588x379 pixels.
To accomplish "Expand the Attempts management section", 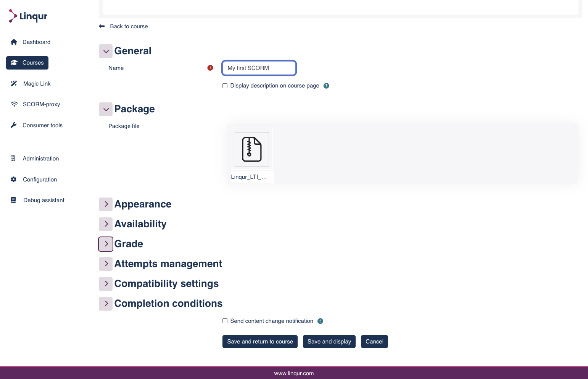I will (x=106, y=264).
